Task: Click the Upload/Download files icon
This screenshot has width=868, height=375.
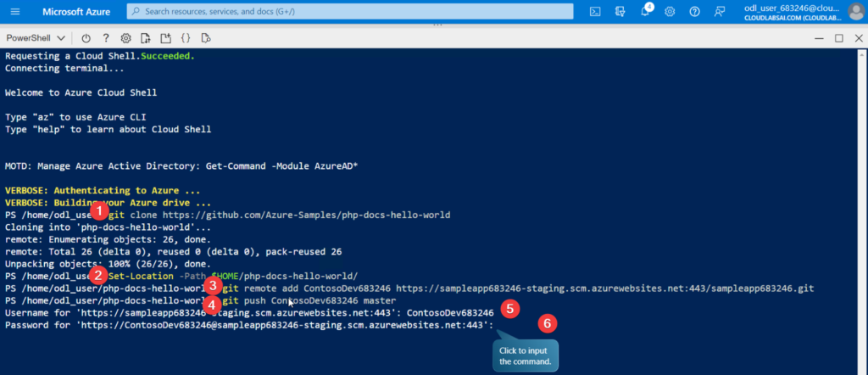Action: point(146,38)
